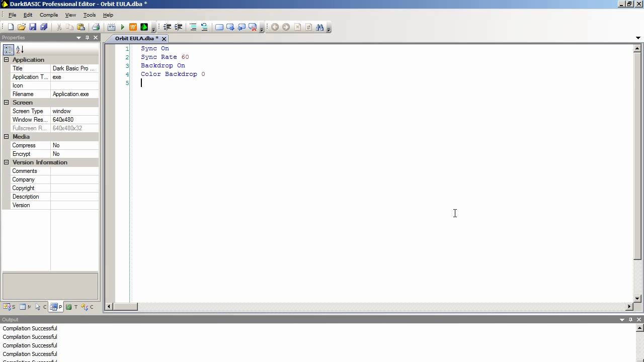This screenshot has width=644, height=362.
Task: Click the editor vertical scroll down arrow
Action: point(637,299)
